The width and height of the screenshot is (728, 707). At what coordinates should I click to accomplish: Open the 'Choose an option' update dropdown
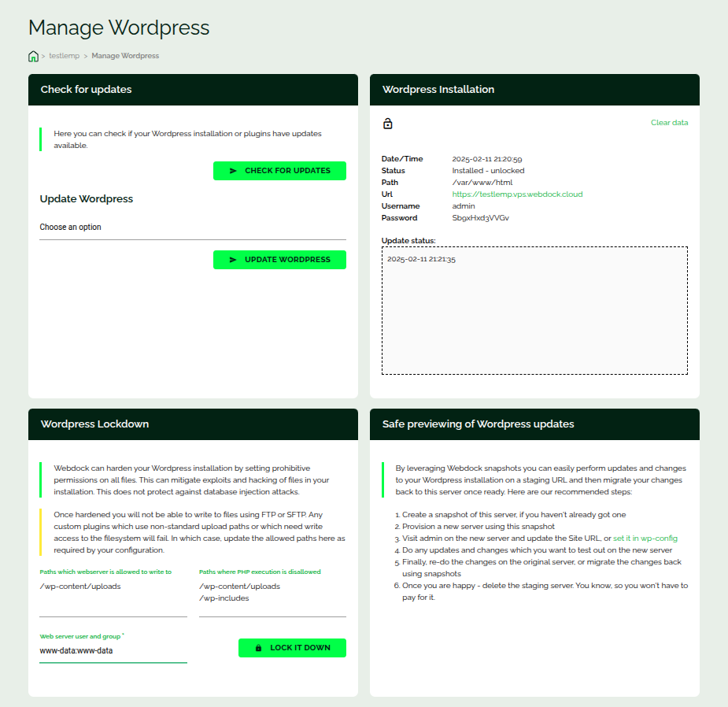tap(193, 228)
